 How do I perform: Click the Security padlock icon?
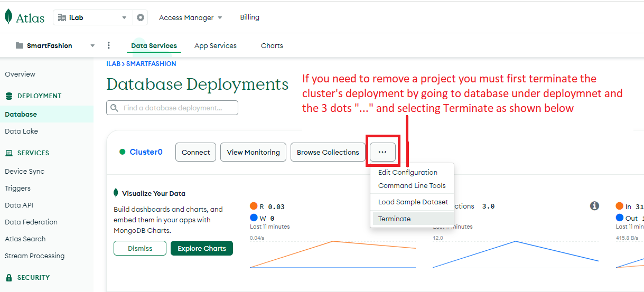coord(9,278)
